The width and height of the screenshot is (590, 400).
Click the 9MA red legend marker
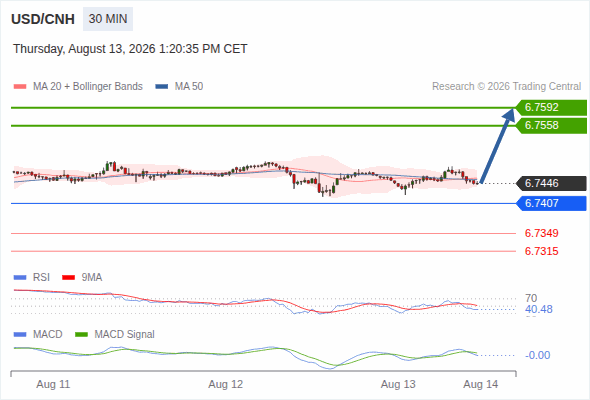coord(68,278)
